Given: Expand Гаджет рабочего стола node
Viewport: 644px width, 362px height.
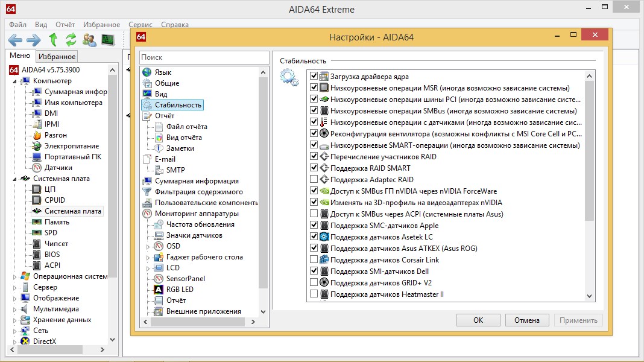Looking at the screenshot, I should pyautogui.click(x=148, y=258).
